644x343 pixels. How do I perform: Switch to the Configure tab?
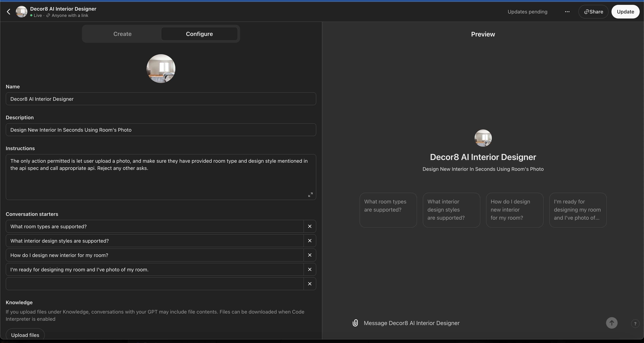coord(199,34)
